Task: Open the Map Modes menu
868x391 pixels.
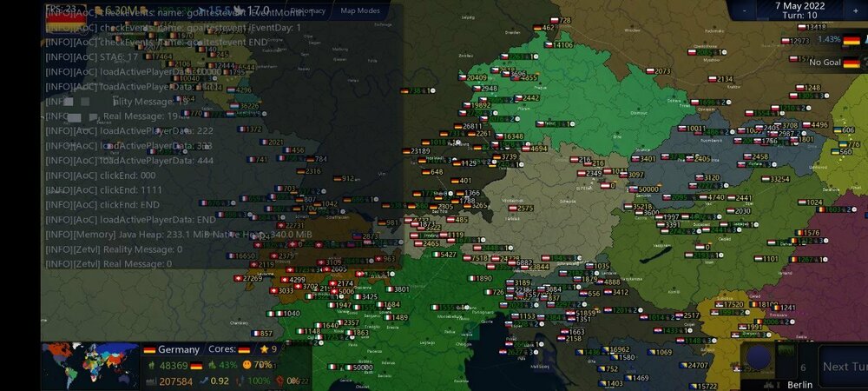Action: [x=360, y=10]
